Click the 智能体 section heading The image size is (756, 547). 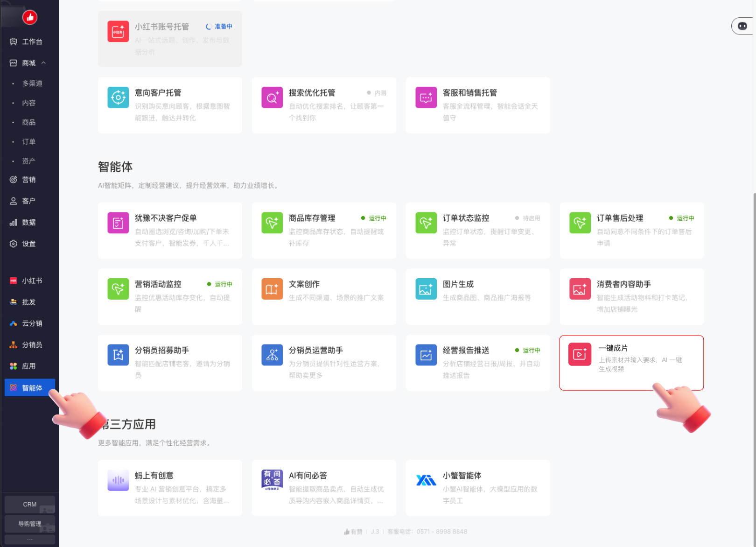click(x=115, y=167)
